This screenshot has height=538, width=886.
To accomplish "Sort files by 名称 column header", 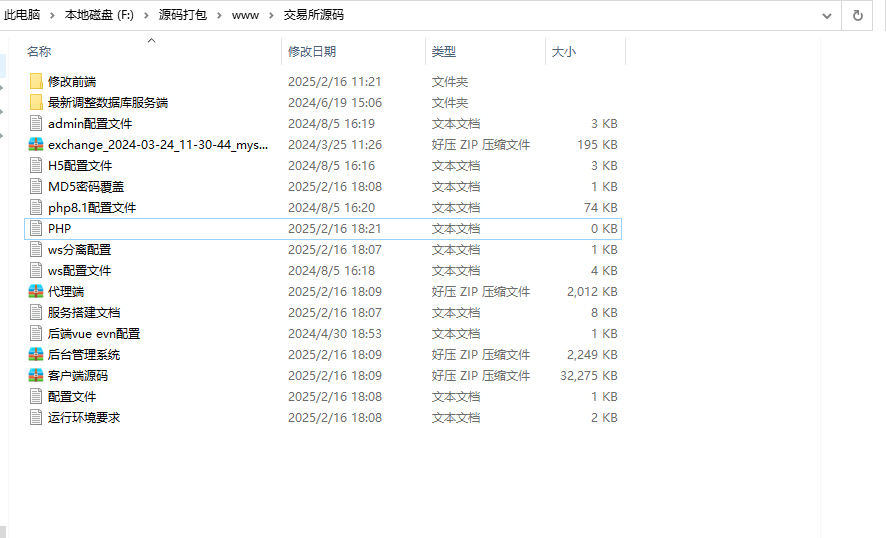I will (x=39, y=51).
